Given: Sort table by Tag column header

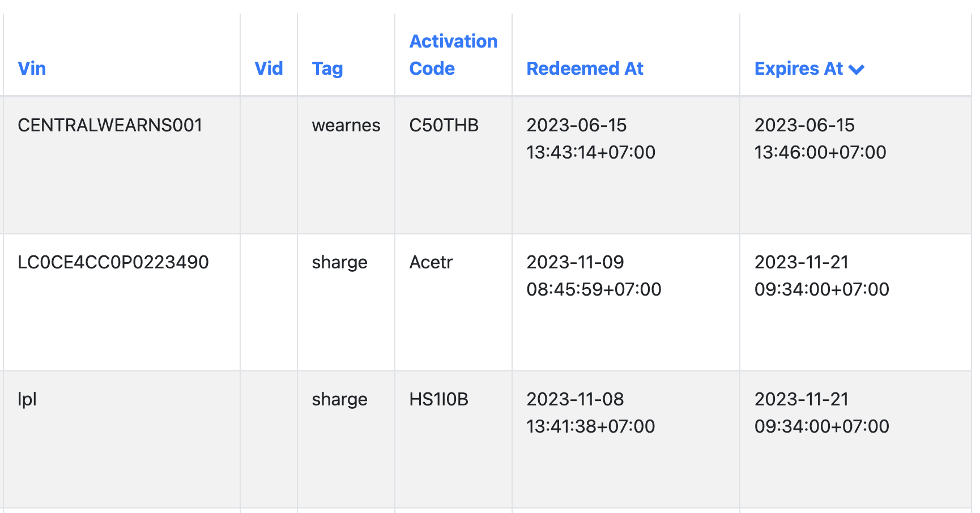Looking at the screenshot, I should tap(327, 69).
